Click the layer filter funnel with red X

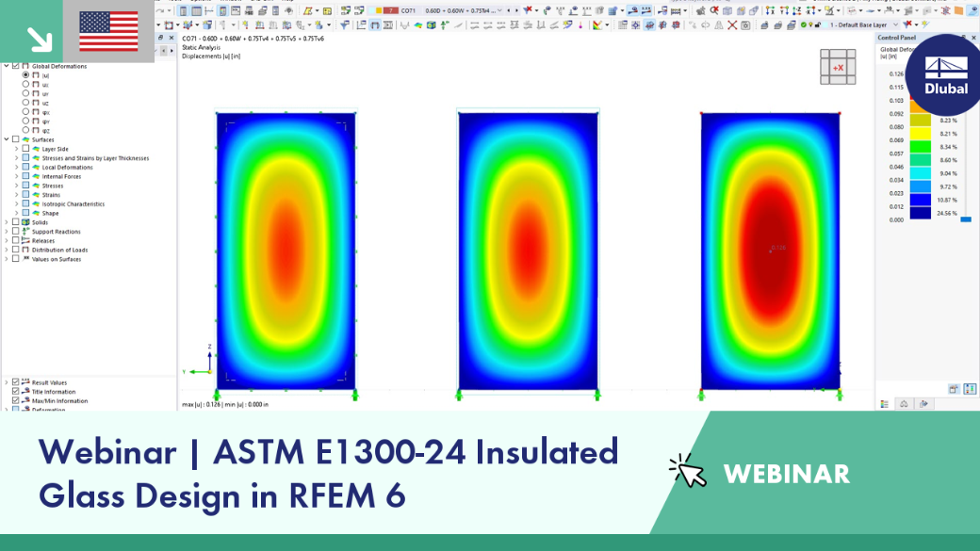(x=908, y=24)
